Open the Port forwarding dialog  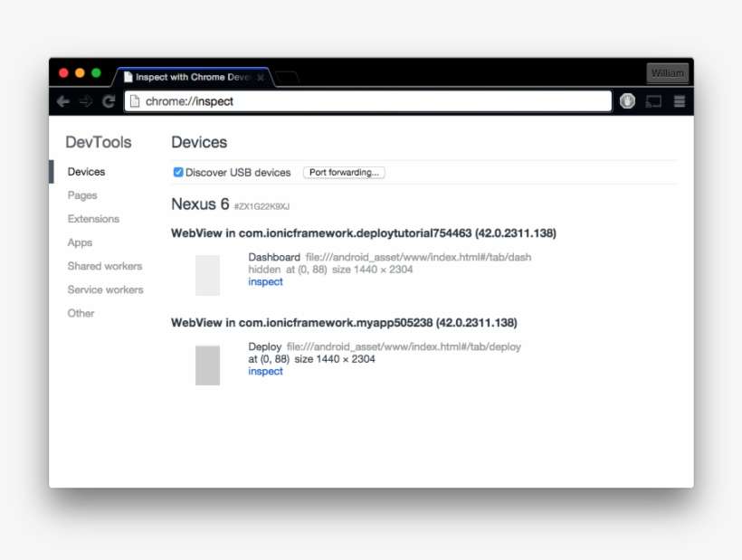[x=343, y=172]
